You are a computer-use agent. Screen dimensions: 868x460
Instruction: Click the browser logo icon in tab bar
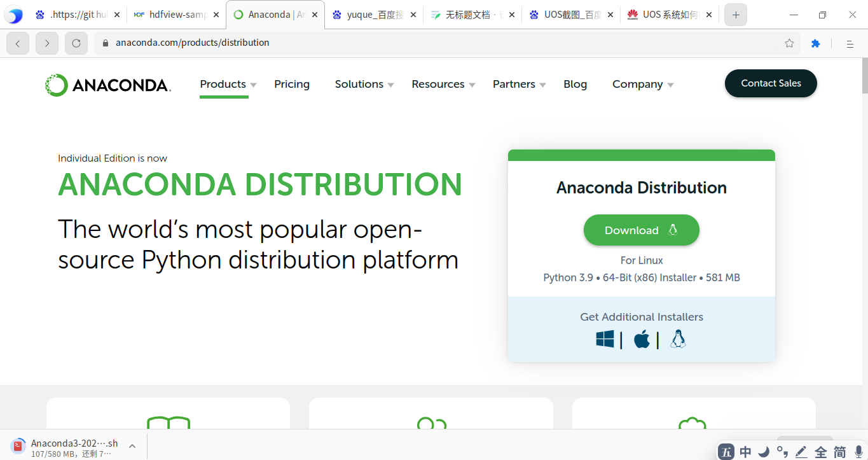(x=13, y=15)
